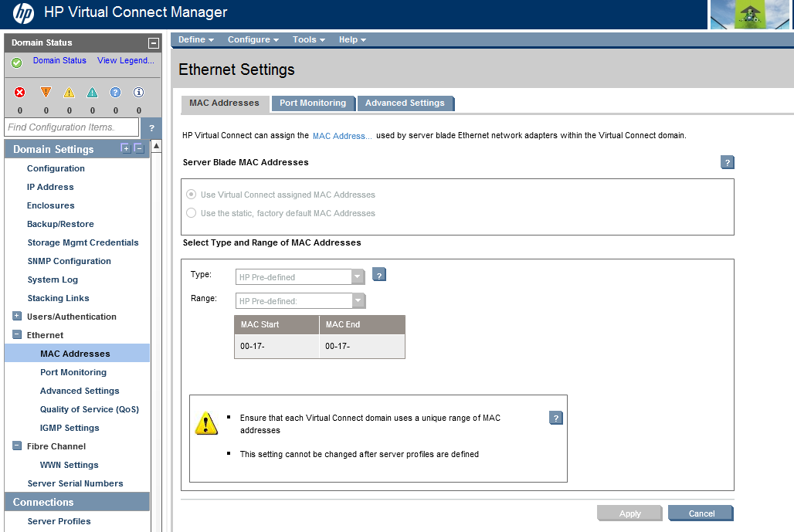Screen dimensions: 794x532
Task: Open Server Profiles under Connections
Action: pyautogui.click(x=59, y=521)
